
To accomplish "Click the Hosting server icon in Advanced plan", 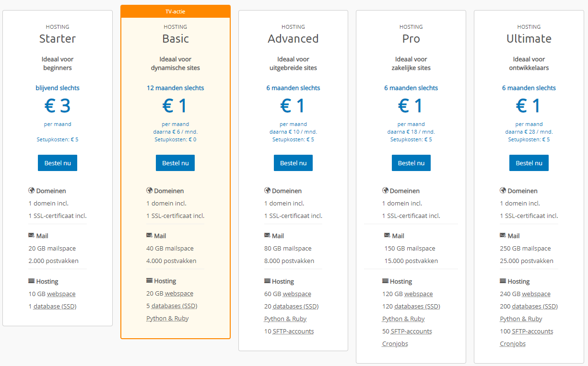I will coord(267,281).
